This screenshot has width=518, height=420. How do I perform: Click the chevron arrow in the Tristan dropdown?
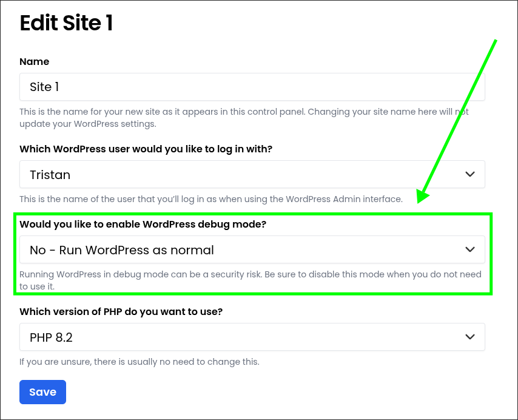tap(469, 174)
